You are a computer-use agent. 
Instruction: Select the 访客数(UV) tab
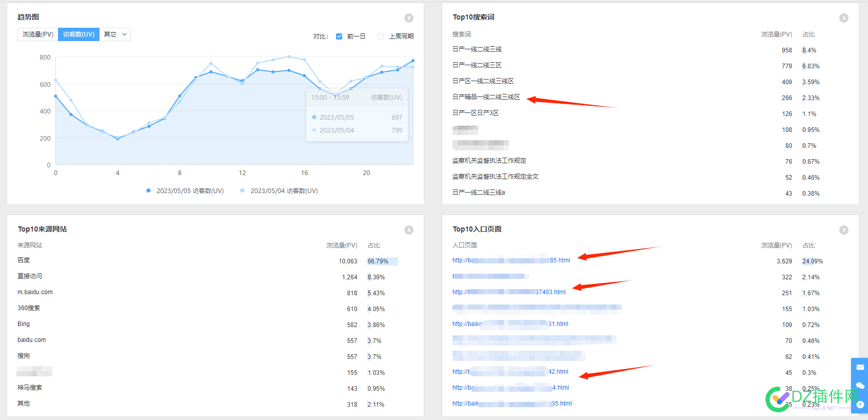78,34
